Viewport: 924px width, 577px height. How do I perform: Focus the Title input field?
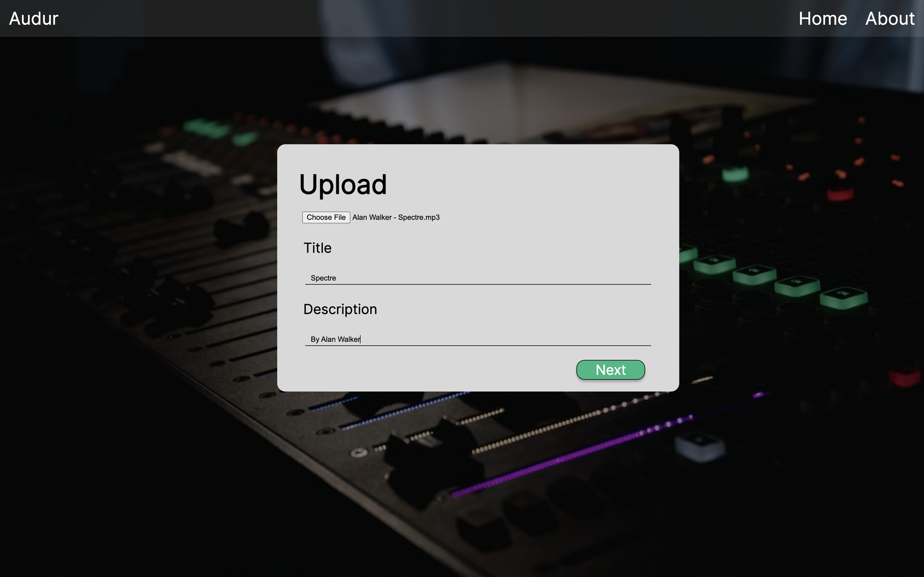coord(478,278)
